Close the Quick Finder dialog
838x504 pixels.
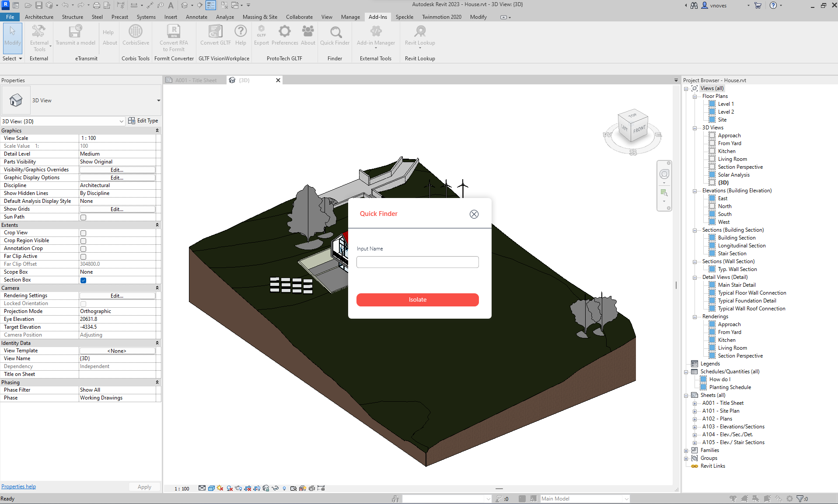(x=474, y=214)
